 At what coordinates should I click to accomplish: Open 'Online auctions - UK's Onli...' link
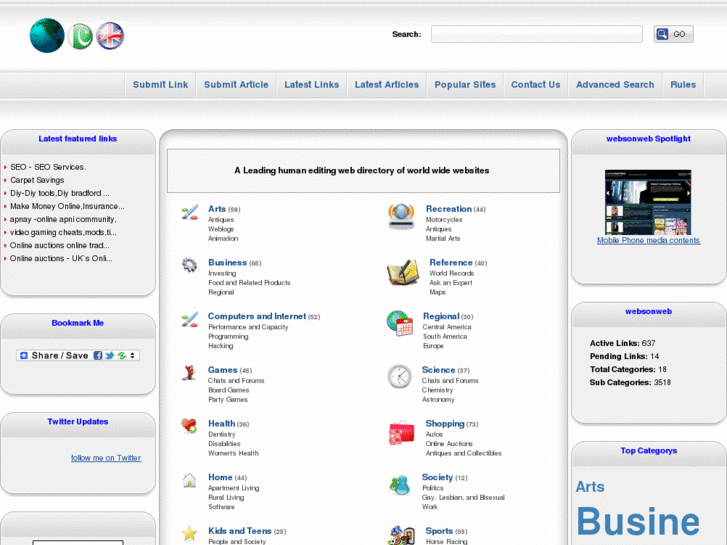click(x=61, y=258)
